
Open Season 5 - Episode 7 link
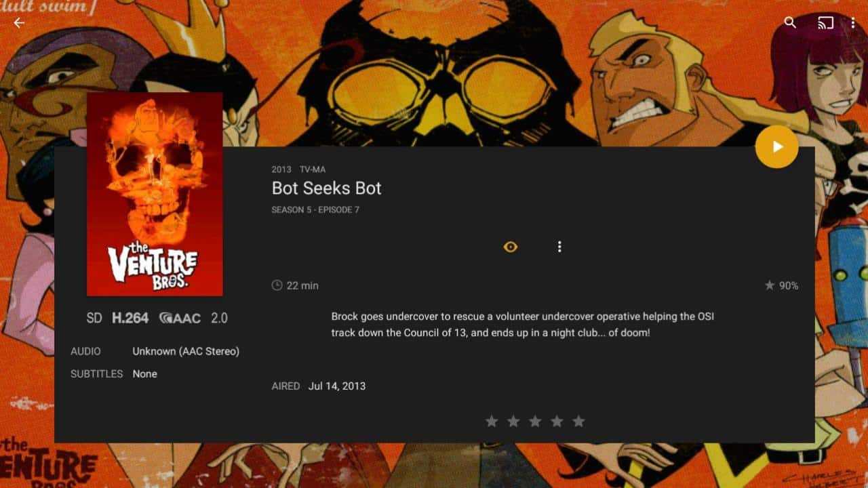click(315, 210)
